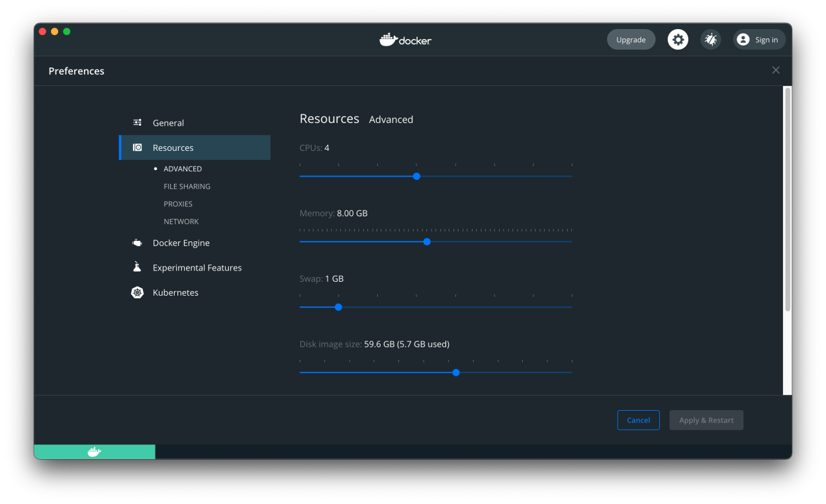826x504 pixels.
Task: Click the 'CPUs: 4' label
Action: click(x=314, y=147)
